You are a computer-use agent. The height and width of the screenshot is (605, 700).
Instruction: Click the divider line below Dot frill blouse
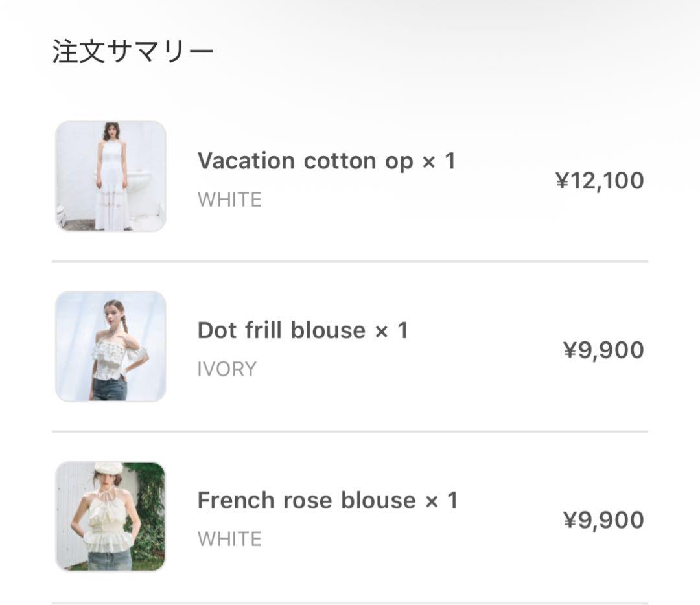click(350, 431)
